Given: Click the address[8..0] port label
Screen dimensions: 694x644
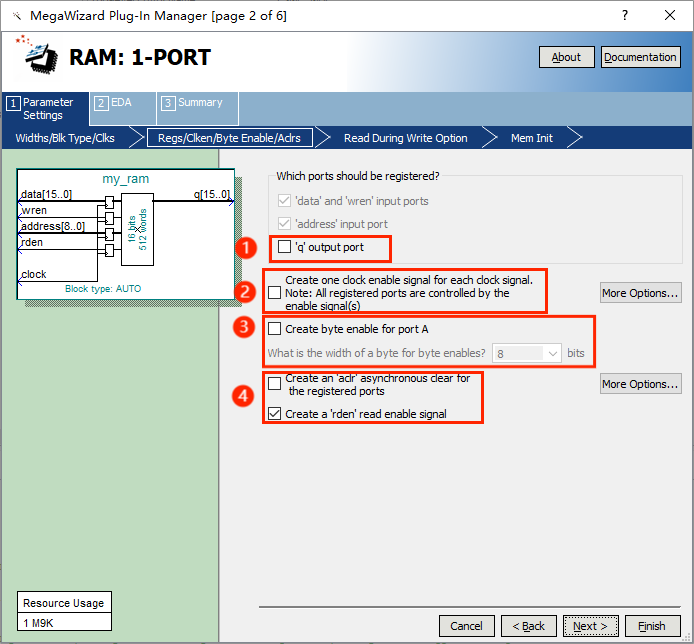Looking at the screenshot, I should click(x=53, y=226).
